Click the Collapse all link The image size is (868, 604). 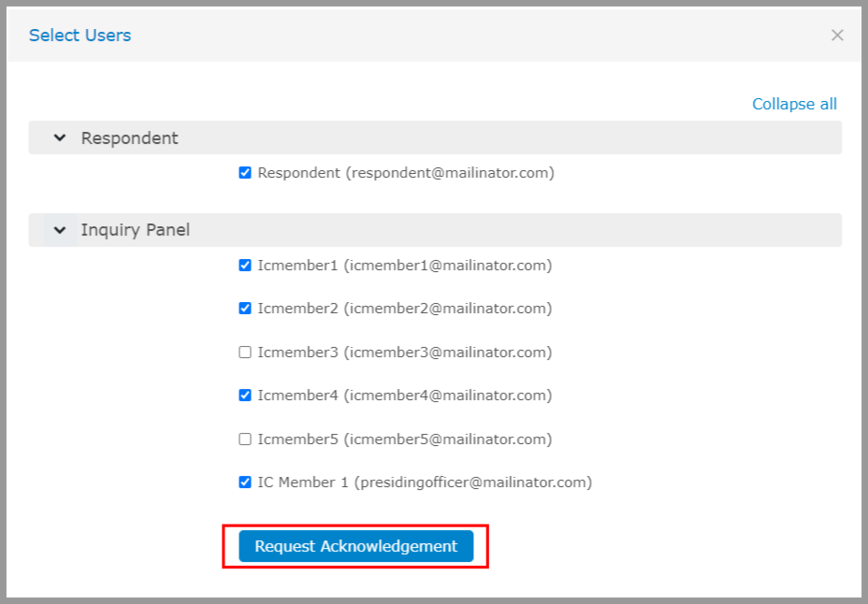[794, 104]
